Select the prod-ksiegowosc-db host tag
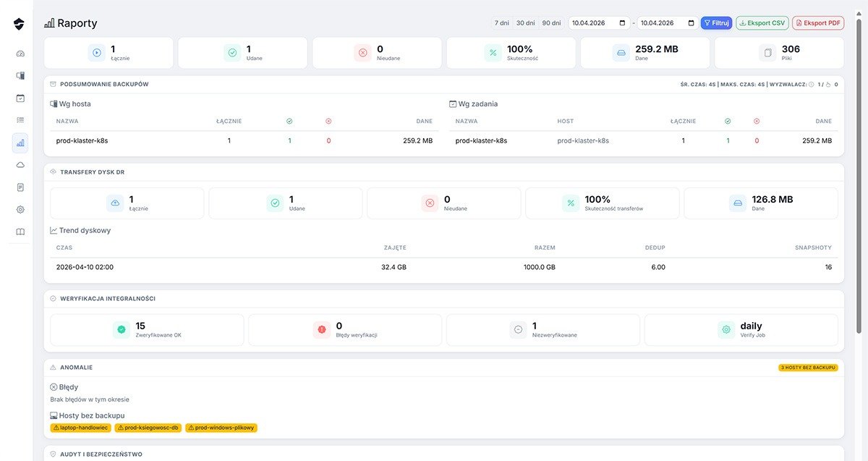This screenshot has height=461, width=868. (148, 428)
